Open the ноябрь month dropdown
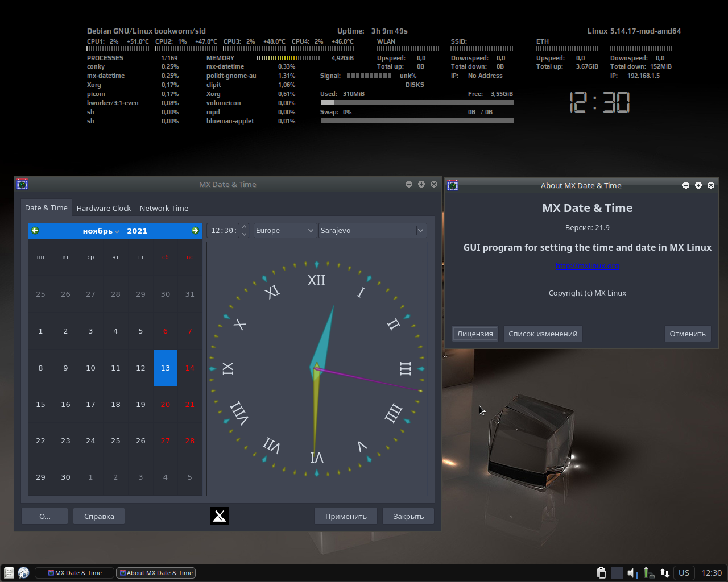Viewport: 728px width, 582px height. pos(101,231)
